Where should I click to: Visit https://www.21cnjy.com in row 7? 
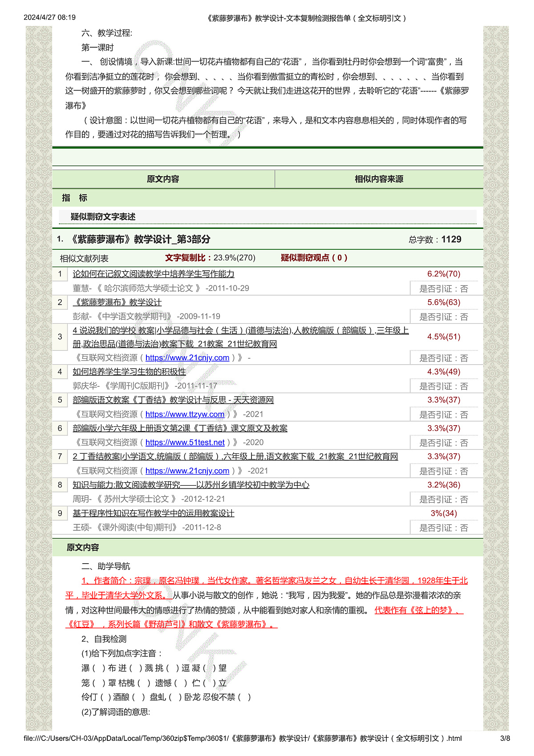(x=187, y=471)
